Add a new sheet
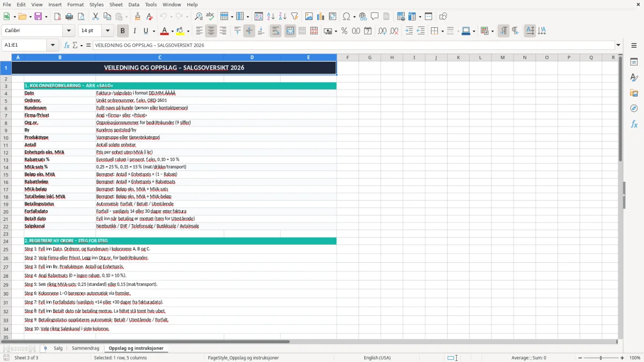The image size is (644, 362). click(x=45, y=348)
